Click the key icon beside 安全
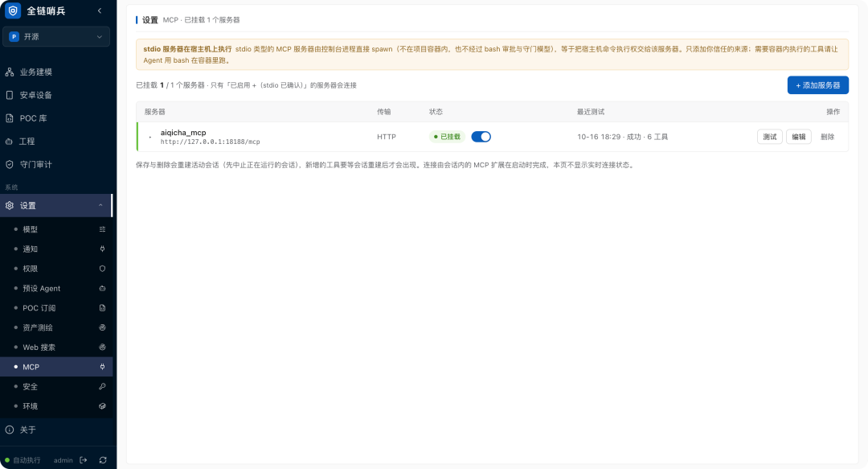The width and height of the screenshot is (868, 469). [x=102, y=386]
